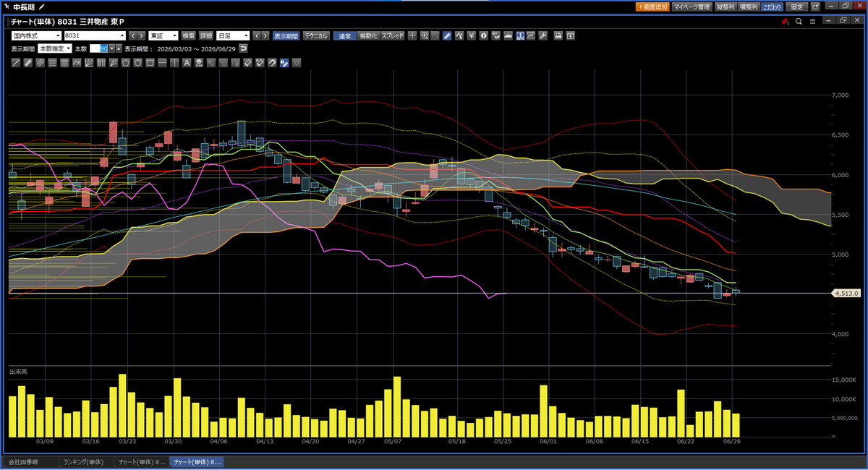This screenshot has height=470, width=868.
Task: Click the search magnifier in panel header
Action: click(x=799, y=21)
